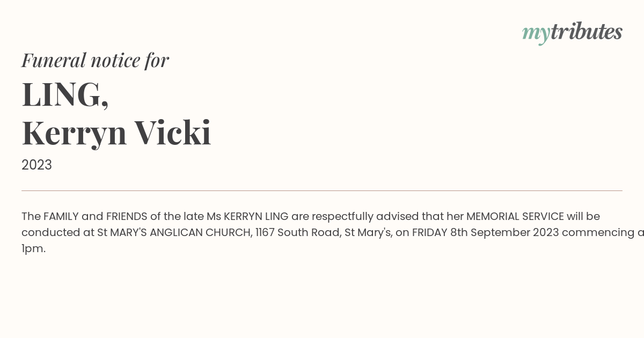Click the word "The" starting the notice paragraph

31,216
